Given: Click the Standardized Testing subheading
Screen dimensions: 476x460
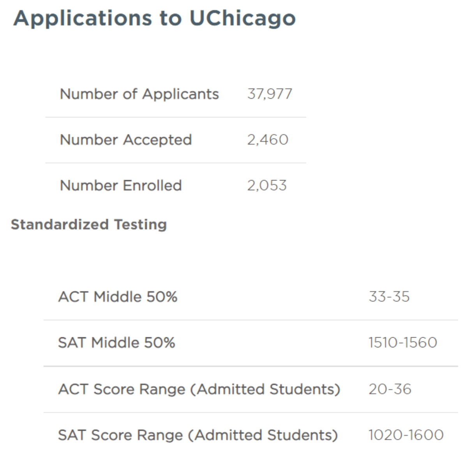Looking at the screenshot, I should click(x=89, y=225).
